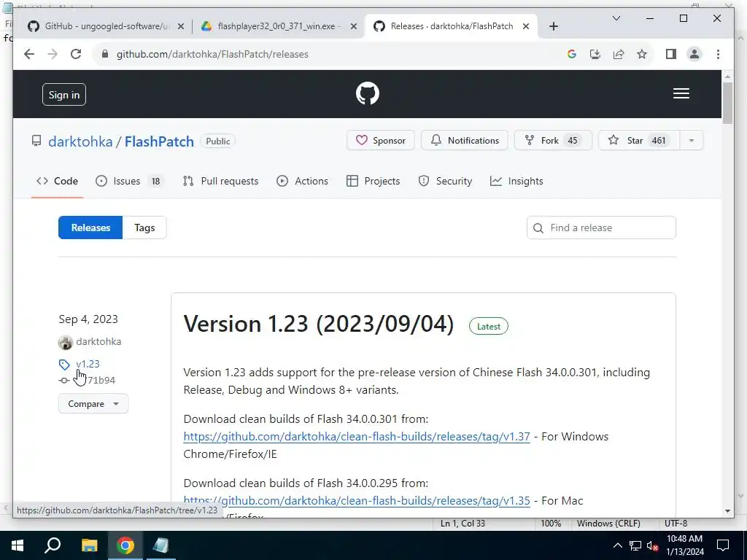This screenshot has height=560, width=747.
Task: Open the darktohka owner link
Action: [80, 141]
